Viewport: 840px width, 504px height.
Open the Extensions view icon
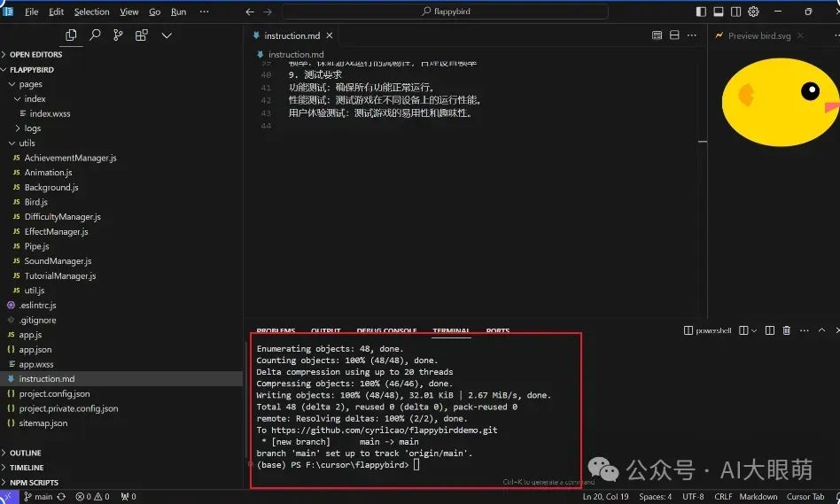coord(142,35)
